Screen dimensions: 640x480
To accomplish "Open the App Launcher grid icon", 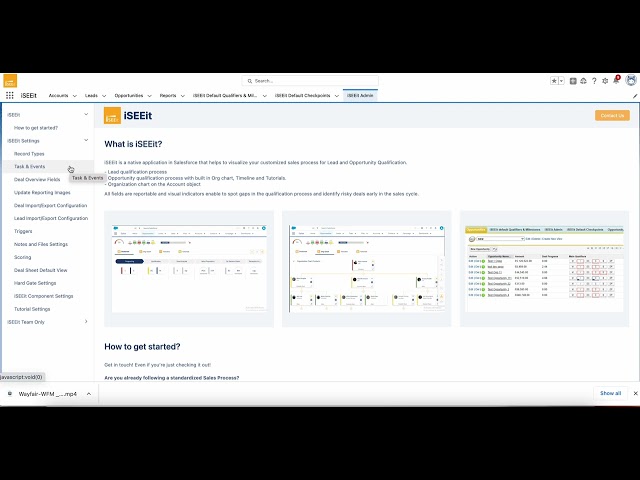I will [x=10, y=96].
